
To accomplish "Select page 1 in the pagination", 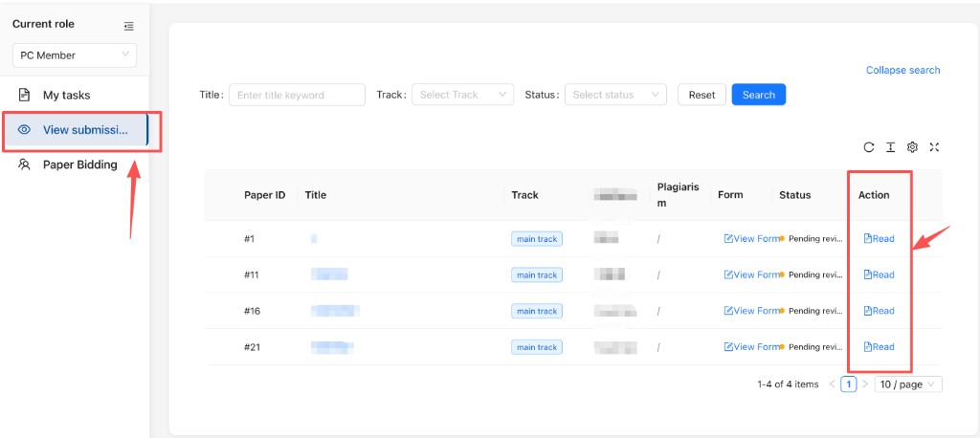I will click(x=848, y=384).
